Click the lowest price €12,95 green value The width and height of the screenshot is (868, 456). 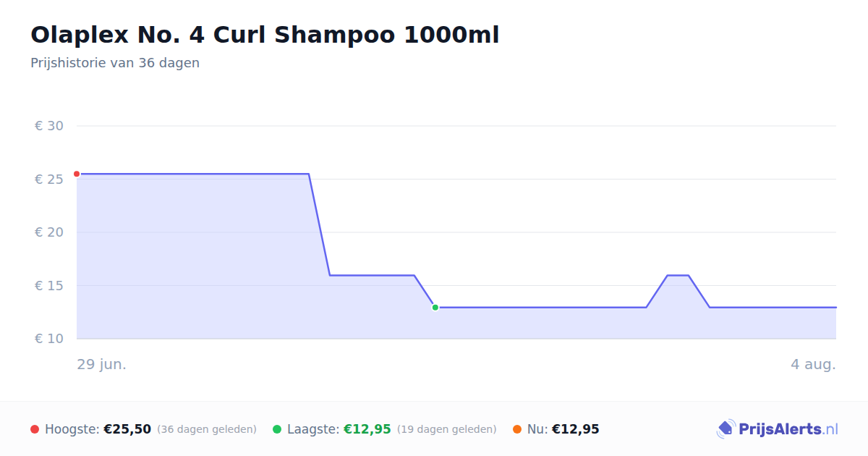pos(367,429)
